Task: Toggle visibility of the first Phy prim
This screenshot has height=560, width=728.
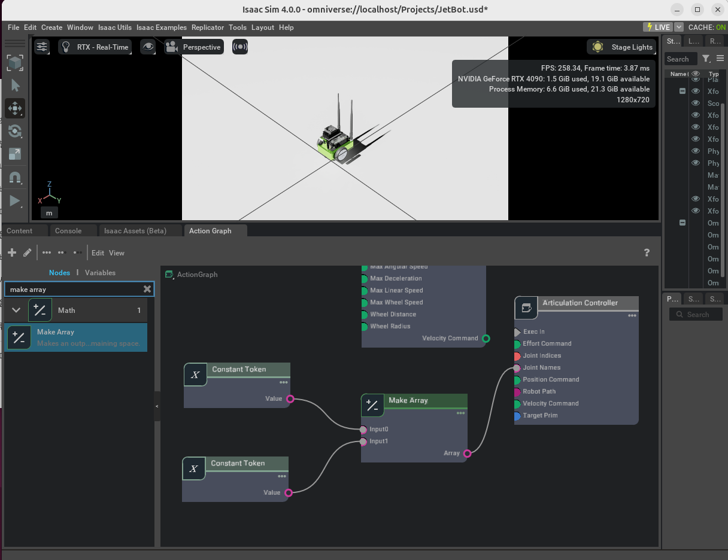Action: [696, 151]
